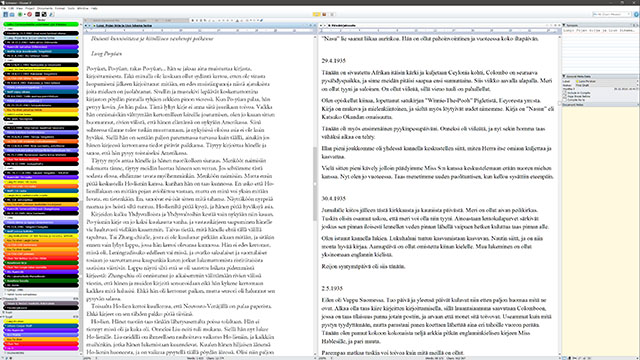Viewport: 640px width, 360px height.
Task: Select the magenta labeled binder item near bottom
Action: [41, 348]
